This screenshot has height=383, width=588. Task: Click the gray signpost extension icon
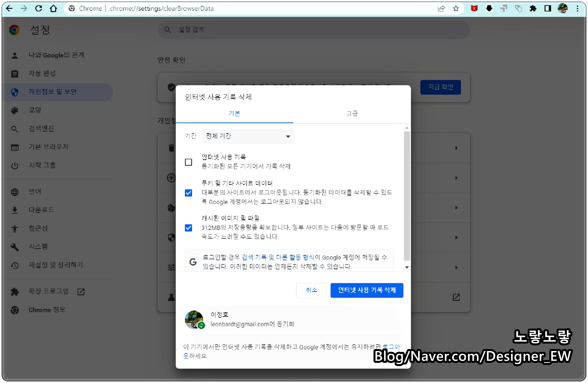tap(504, 8)
